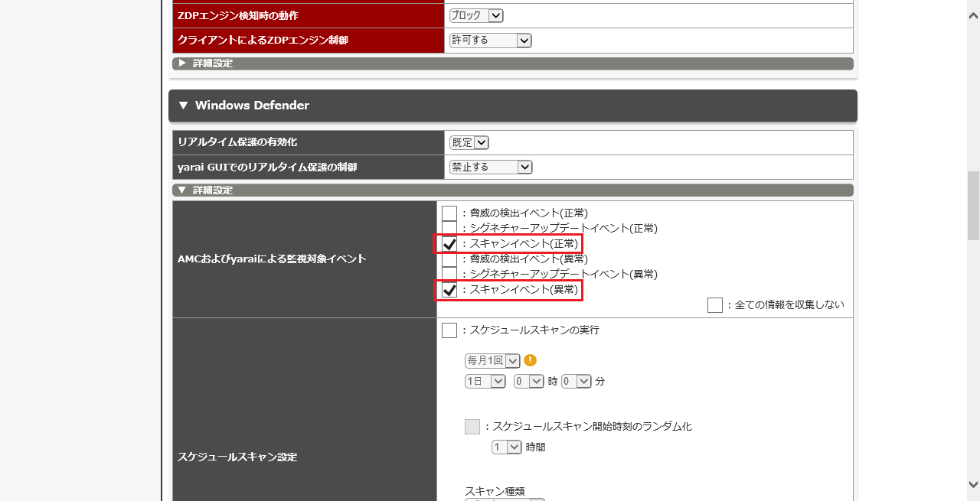
Task: Check シグネチャーアップデートイベント(正常) checkbox
Action: click(449, 229)
